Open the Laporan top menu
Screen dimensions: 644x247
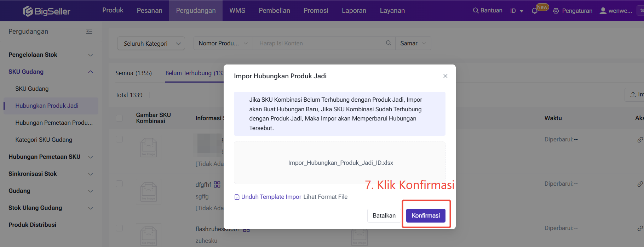tap(354, 11)
